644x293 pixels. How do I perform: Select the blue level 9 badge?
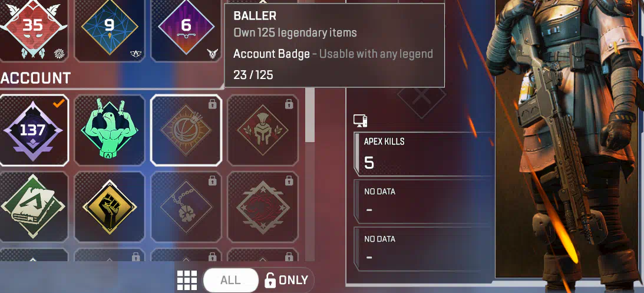(110, 29)
